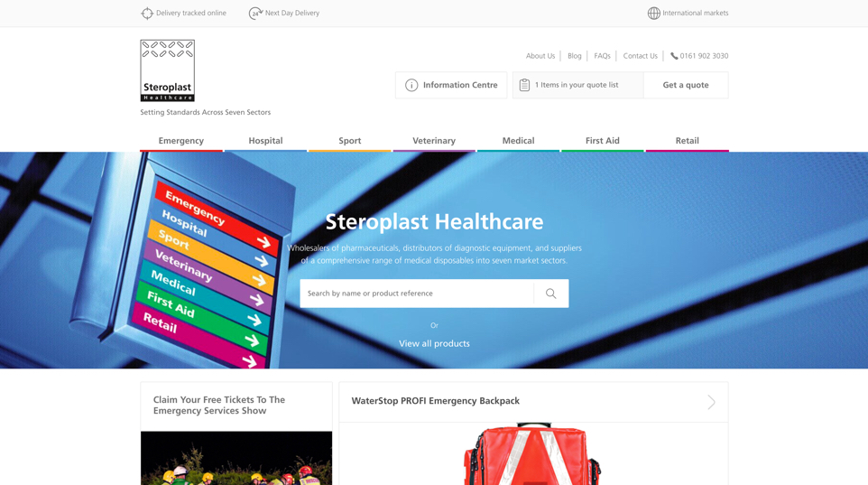Expand WaterStop PROFI backpack chevron arrow
This screenshot has height=485, width=868.
711,402
